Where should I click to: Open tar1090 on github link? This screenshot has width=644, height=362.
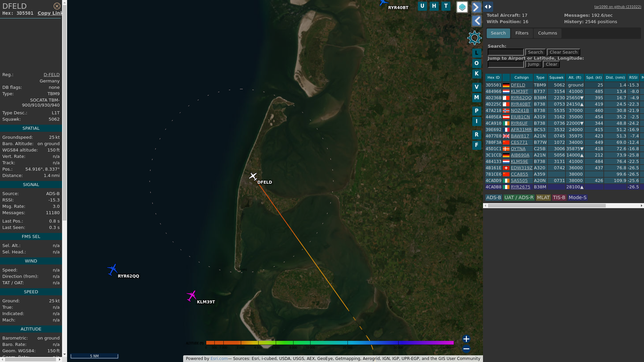pos(618,7)
